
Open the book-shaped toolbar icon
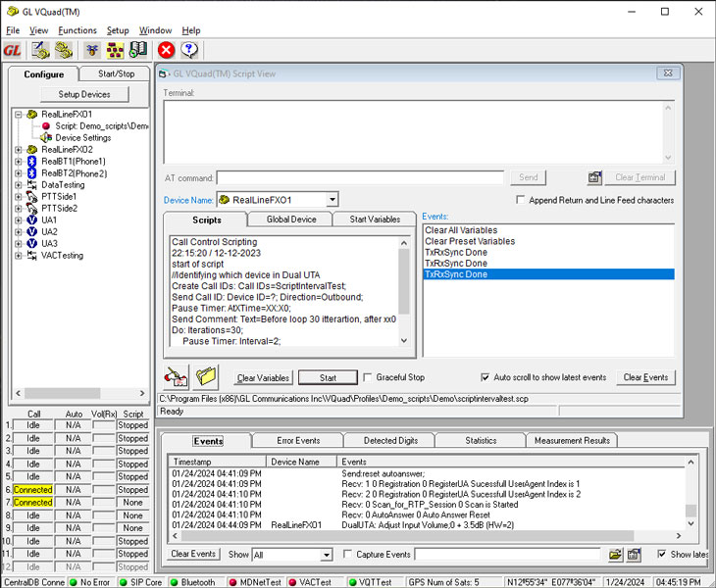138,50
